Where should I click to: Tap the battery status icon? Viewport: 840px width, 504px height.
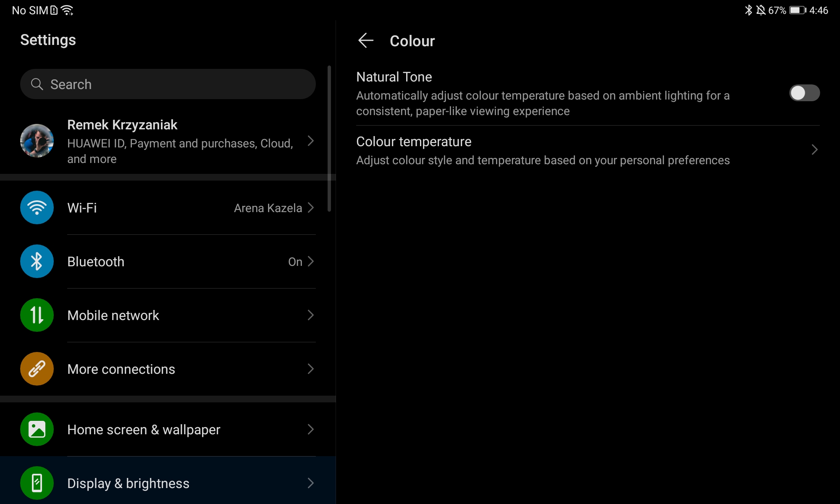point(797,10)
